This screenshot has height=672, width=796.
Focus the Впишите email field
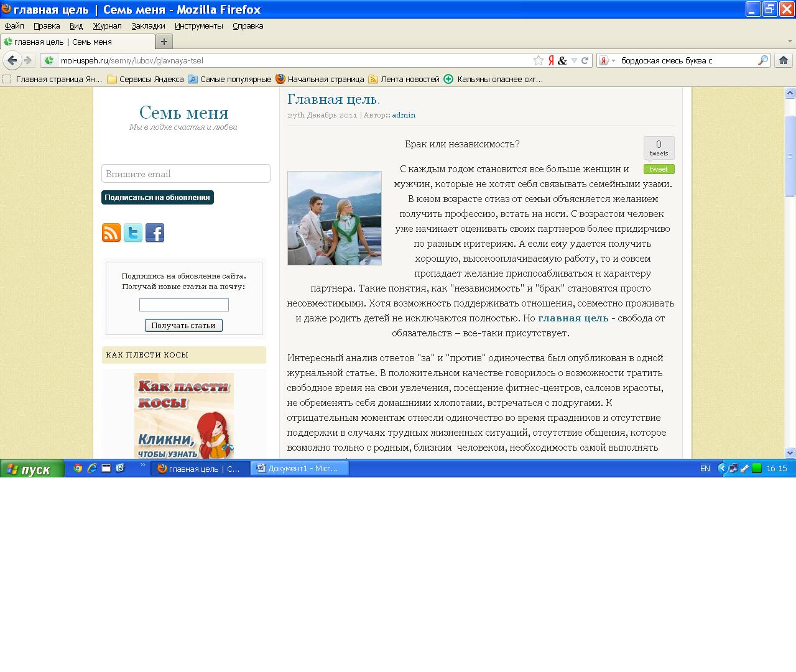pyautogui.click(x=186, y=173)
